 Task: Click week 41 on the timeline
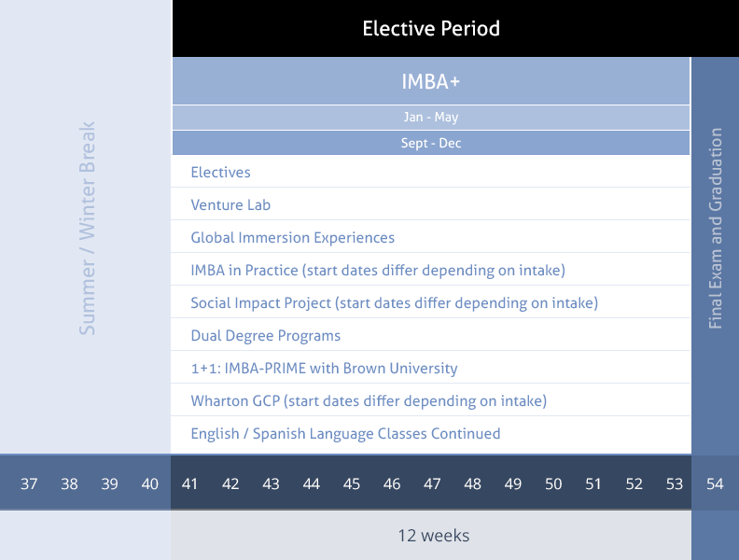coord(189,483)
